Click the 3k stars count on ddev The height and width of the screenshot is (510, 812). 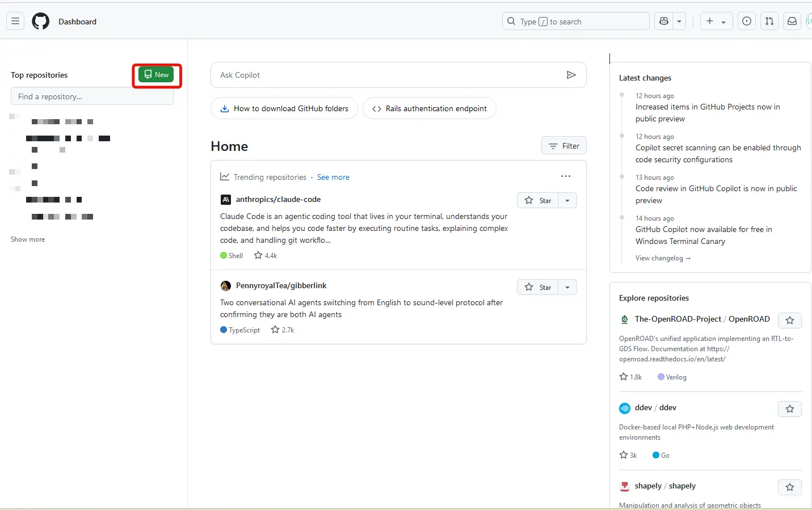tap(628, 455)
